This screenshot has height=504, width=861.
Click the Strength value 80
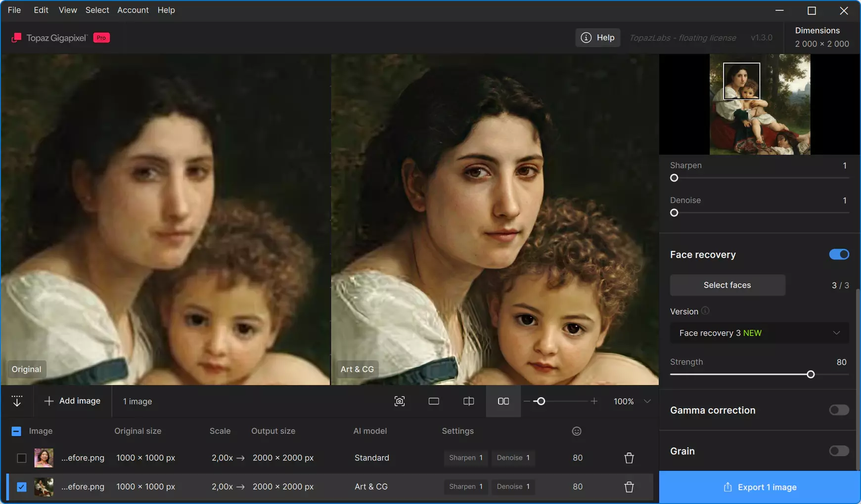(x=841, y=362)
